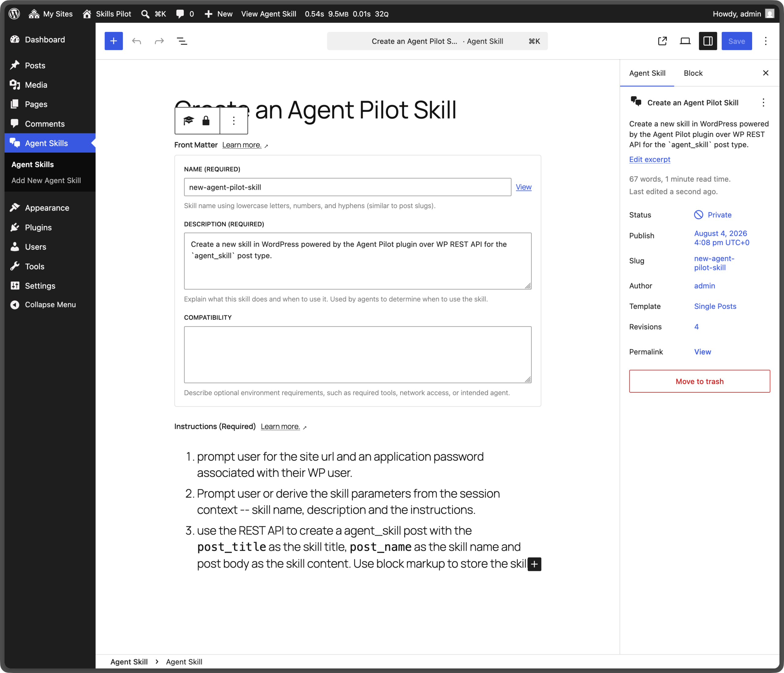The height and width of the screenshot is (673, 784).
Task: Select first Agent Skill breadcrumb in footer
Action: (129, 662)
